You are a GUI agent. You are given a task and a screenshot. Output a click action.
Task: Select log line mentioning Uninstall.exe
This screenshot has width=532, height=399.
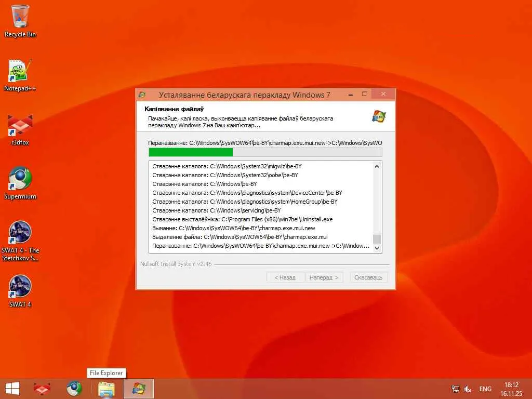pyautogui.click(x=243, y=219)
